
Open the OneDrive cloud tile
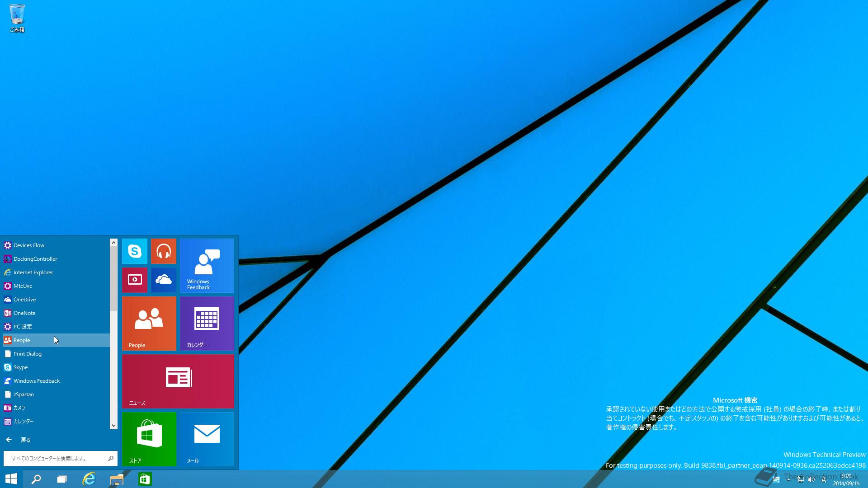tap(163, 280)
